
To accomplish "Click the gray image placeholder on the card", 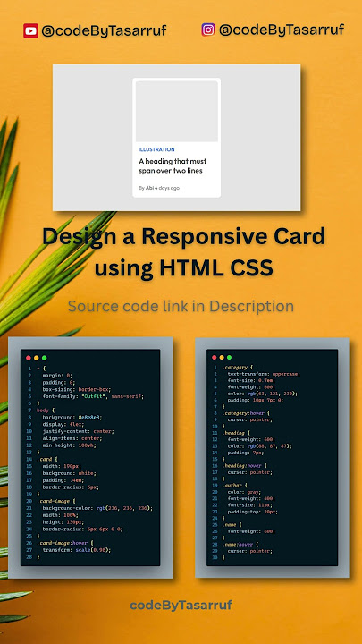I will (x=176, y=111).
